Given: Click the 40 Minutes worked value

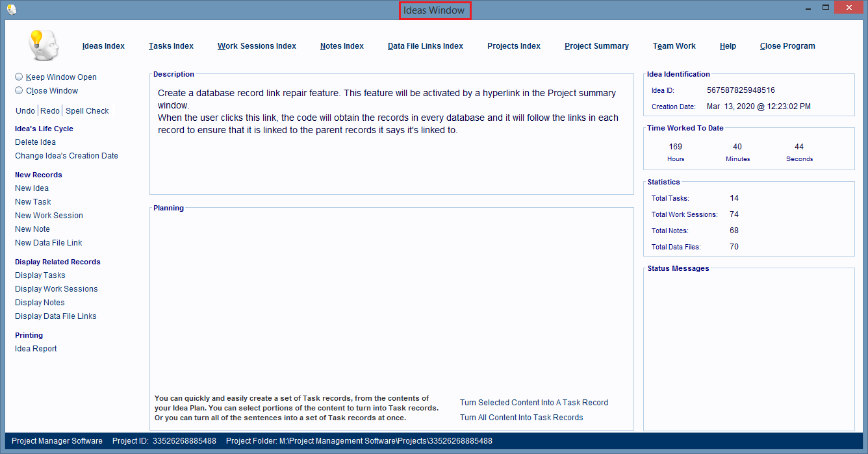Looking at the screenshot, I should pyautogui.click(x=737, y=147).
